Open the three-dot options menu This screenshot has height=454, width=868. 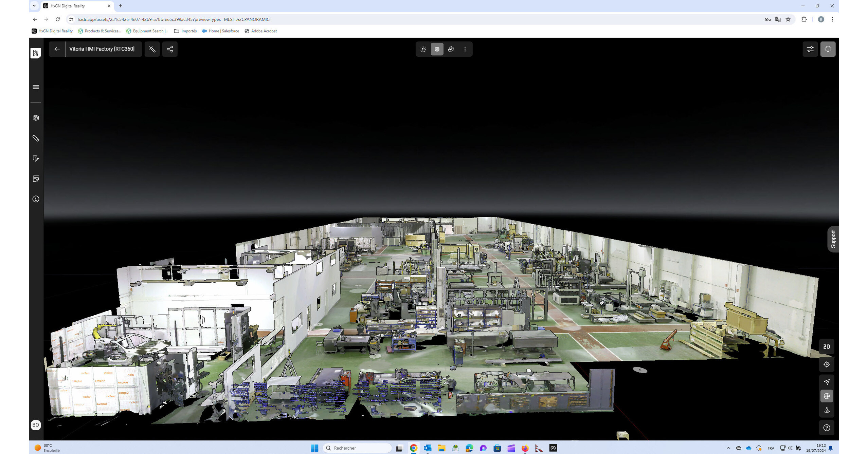coord(465,49)
